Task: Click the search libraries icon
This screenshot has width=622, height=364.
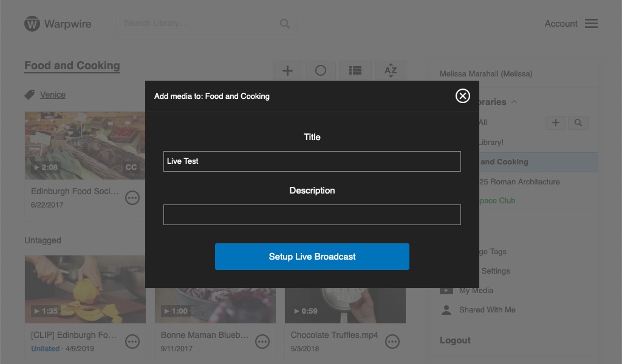Action: click(x=578, y=123)
